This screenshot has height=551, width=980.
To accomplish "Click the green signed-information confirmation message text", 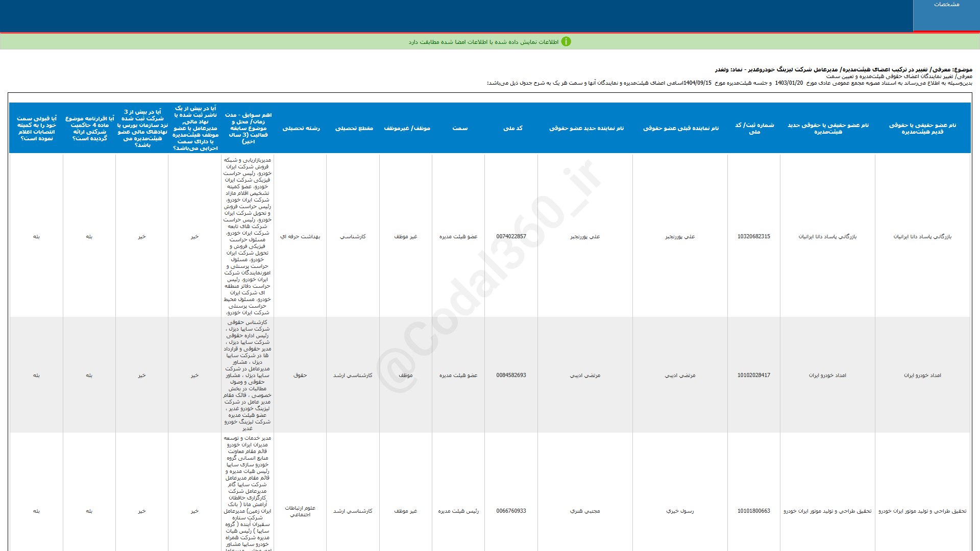I will 483,42.
